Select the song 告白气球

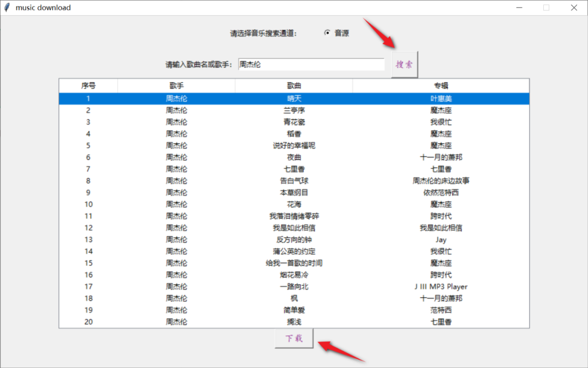293,180
